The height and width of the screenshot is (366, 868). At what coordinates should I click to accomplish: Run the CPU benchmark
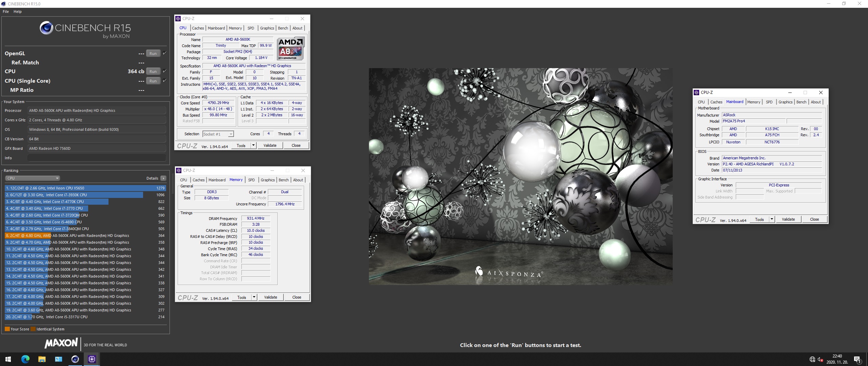pyautogui.click(x=153, y=71)
